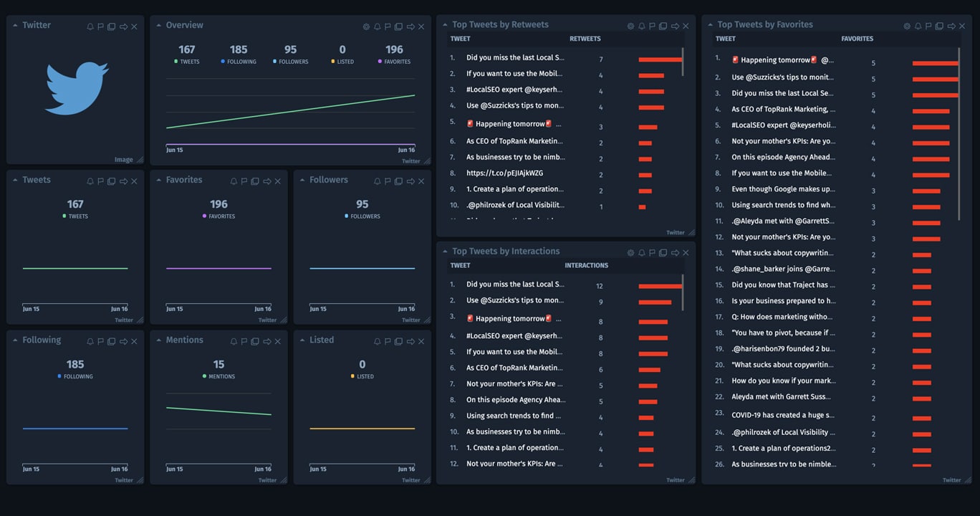Collapse the Tweets widget
Viewport: 980px width, 516px height.
point(16,180)
